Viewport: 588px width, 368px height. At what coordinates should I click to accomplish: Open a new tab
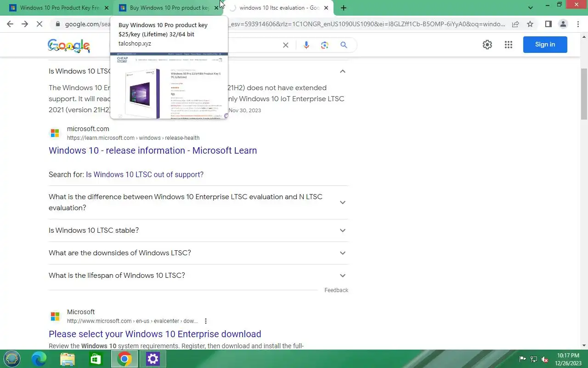pyautogui.click(x=344, y=8)
